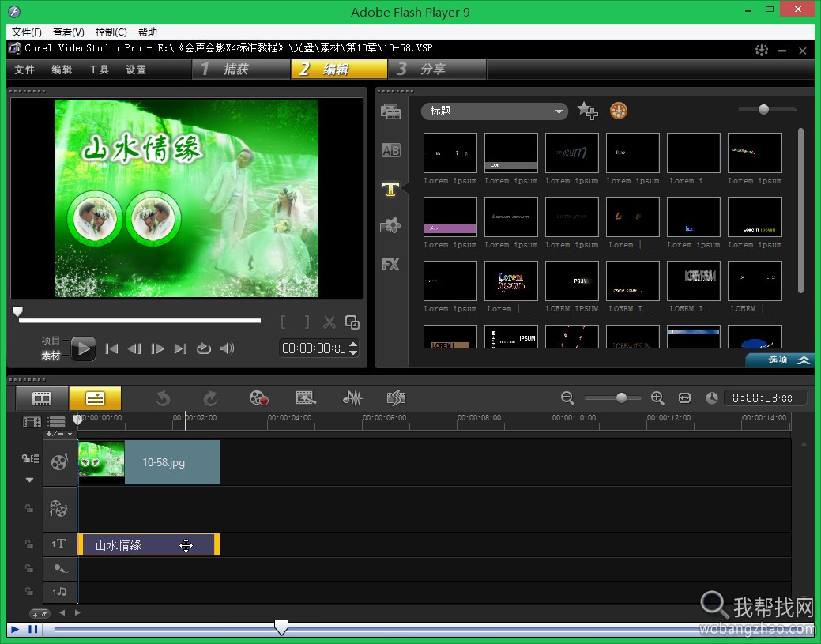Expand the ripple editing options arrow
Viewport: 821px width, 644px height.
click(30, 480)
